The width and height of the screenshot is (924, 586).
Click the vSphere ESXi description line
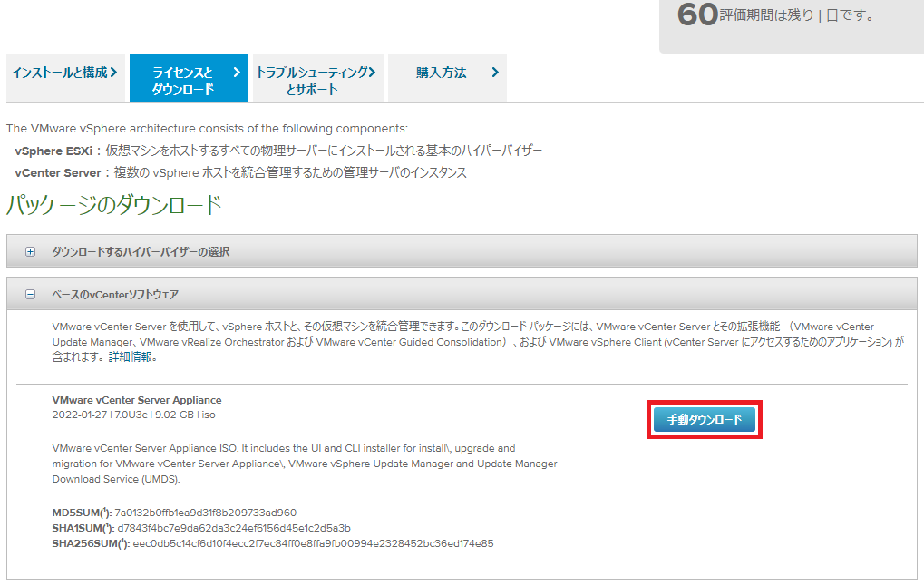(x=278, y=151)
